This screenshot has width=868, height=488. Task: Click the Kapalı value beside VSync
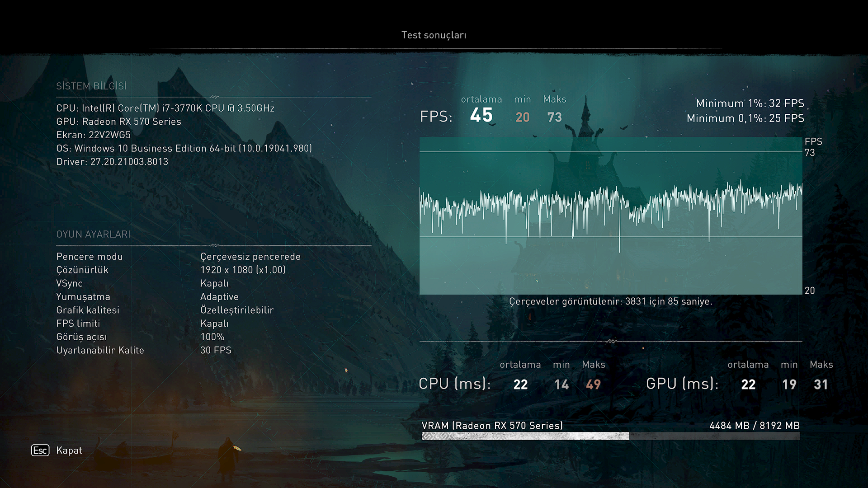(214, 283)
